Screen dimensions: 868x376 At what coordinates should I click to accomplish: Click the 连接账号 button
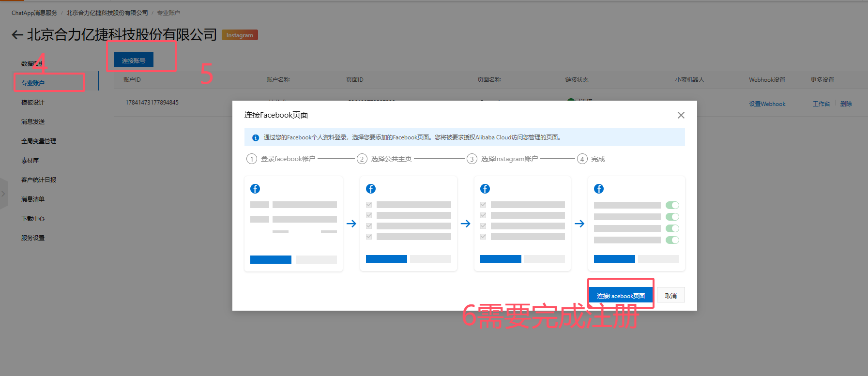tap(134, 60)
